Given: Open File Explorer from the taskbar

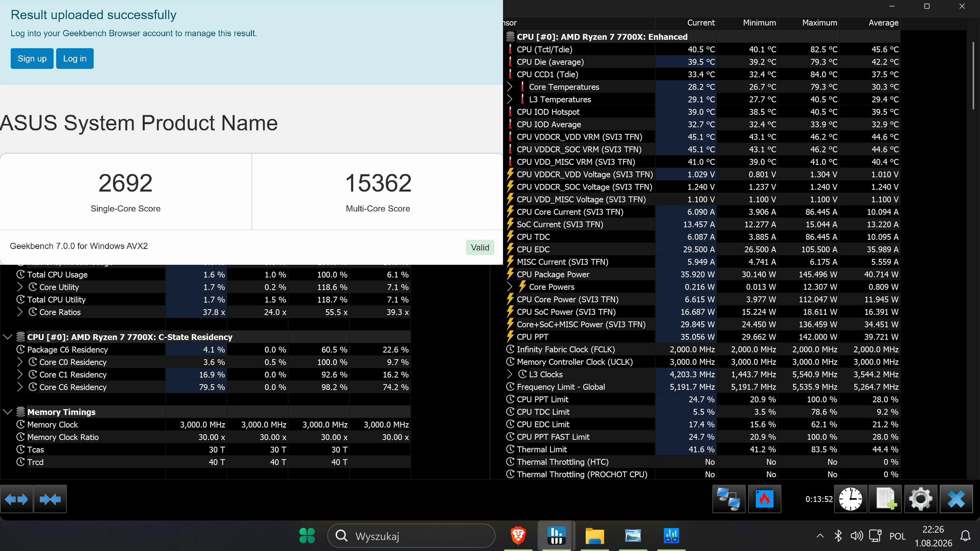Looking at the screenshot, I should coord(595,536).
